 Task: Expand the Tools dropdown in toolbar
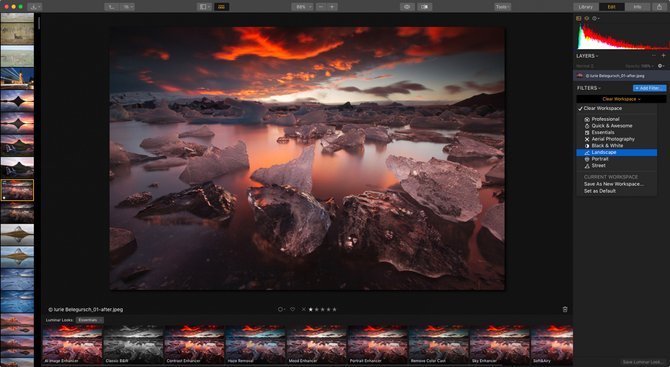(x=502, y=7)
